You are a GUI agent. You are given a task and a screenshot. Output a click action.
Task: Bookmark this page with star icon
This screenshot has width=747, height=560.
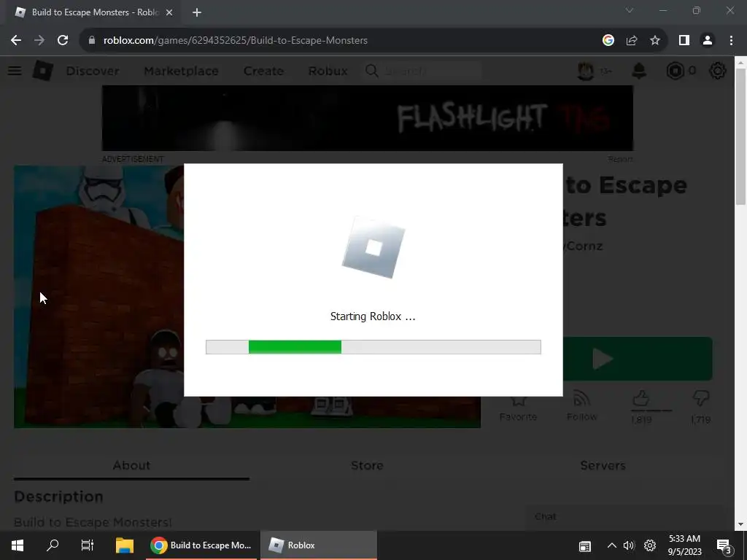coord(655,41)
